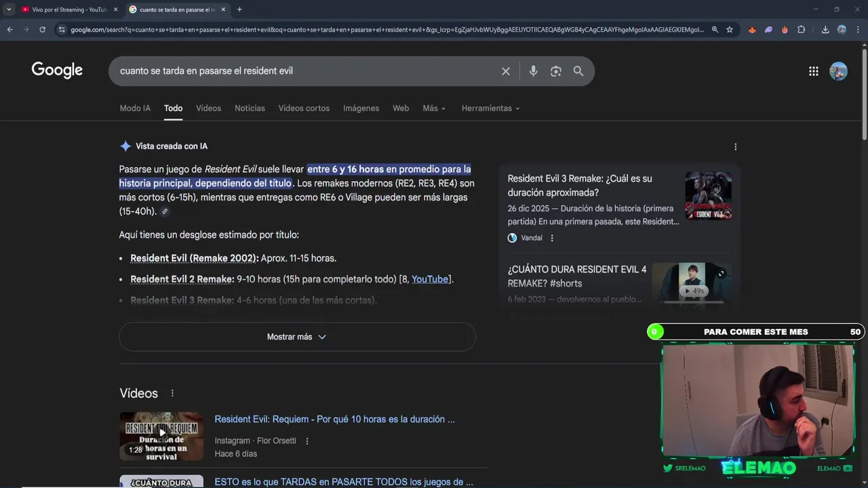Open the Extensions puzzle menu
The width and height of the screenshot is (868, 488).
(x=802, y=30)
